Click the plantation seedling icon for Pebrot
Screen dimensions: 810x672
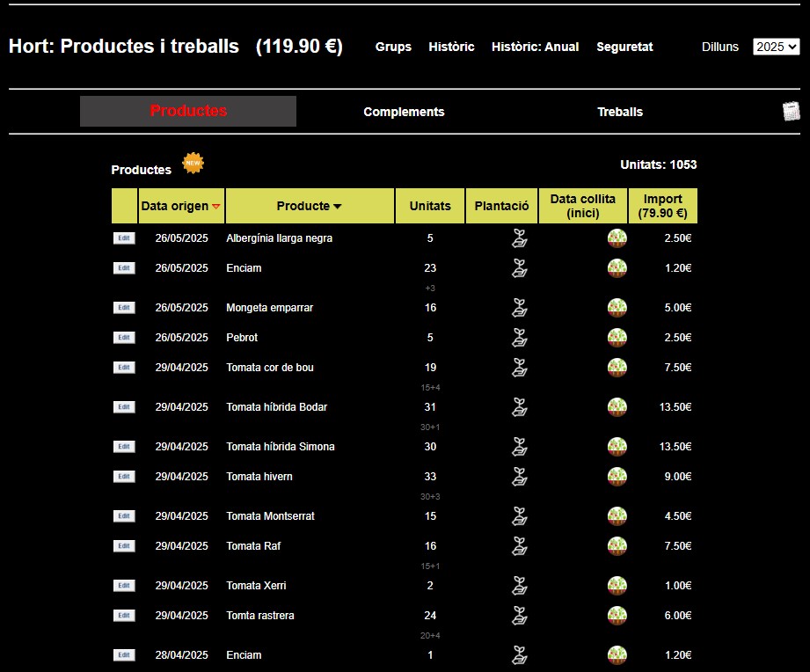click(519, 338)
